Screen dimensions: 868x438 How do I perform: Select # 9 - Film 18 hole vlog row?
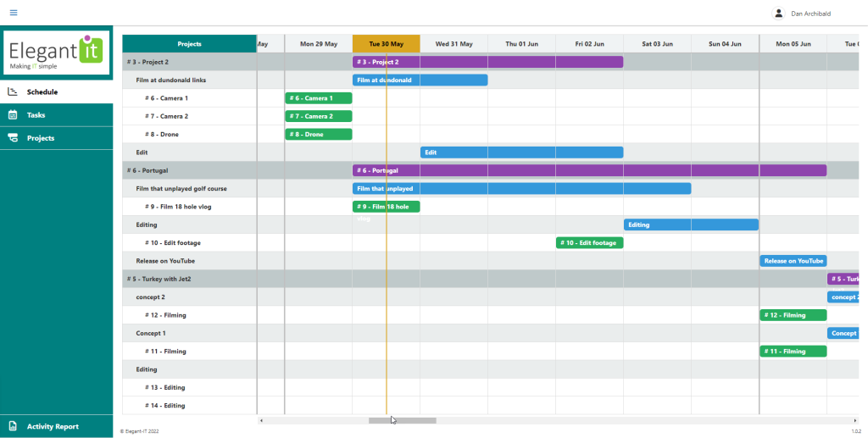coord(189,207)
